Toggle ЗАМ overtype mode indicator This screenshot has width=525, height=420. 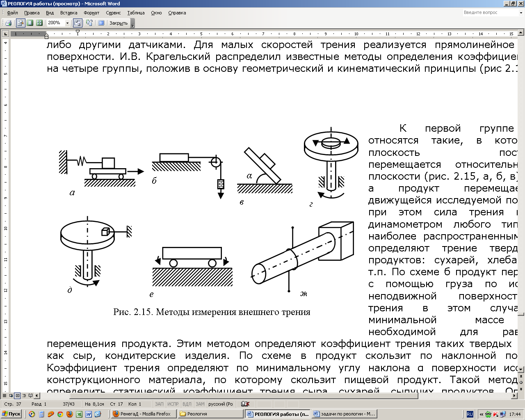coord(200,404)
